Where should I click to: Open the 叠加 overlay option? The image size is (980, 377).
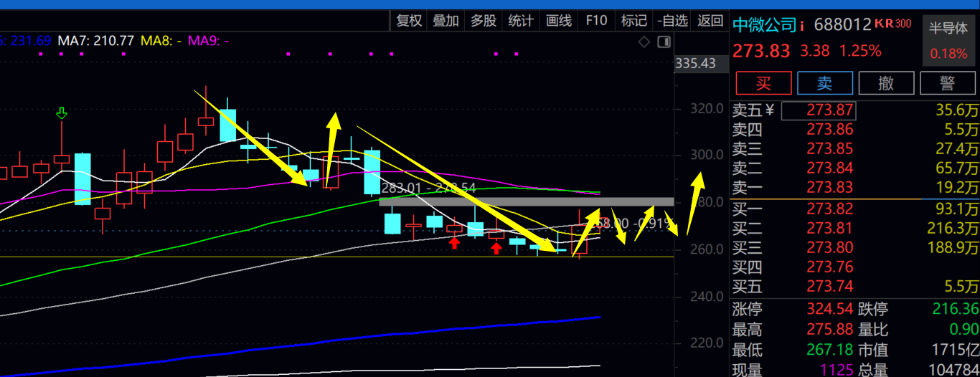(446, 21)
